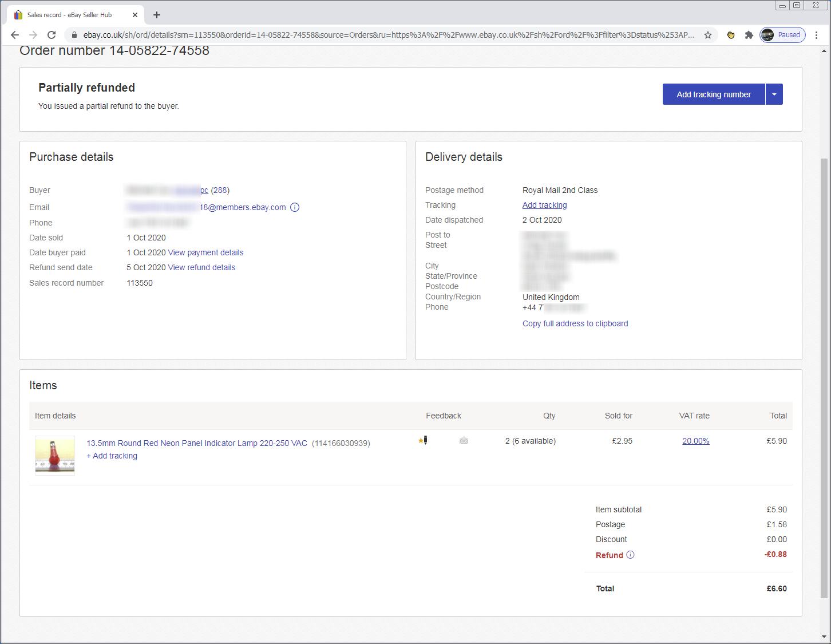Click the buyer email info icon
This screenshot has height=644, width=831.
point(295,207)
